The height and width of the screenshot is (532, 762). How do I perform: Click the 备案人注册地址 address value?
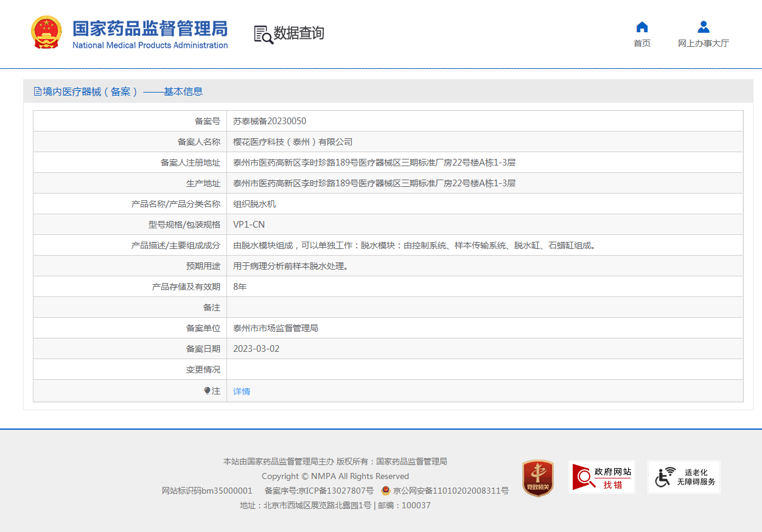[x=374, y=163]
